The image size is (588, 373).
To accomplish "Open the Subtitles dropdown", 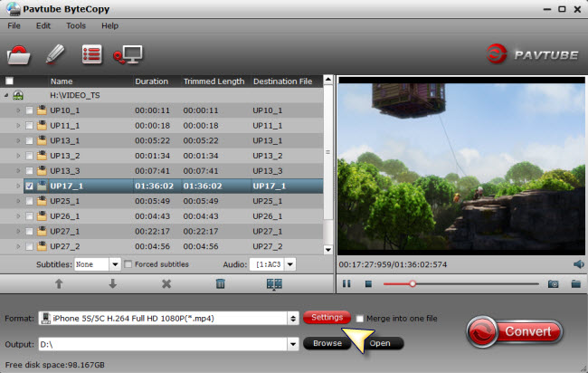I will click(115, 264).
